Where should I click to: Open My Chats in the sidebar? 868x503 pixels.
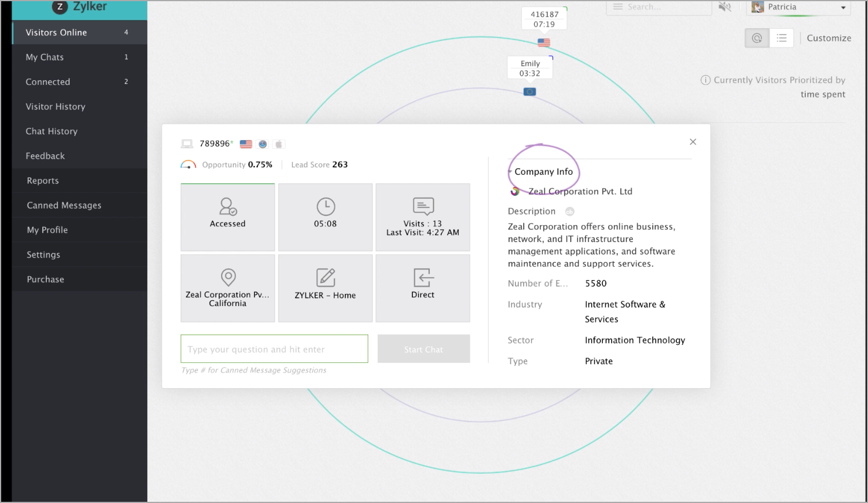[x=80, y=57]
